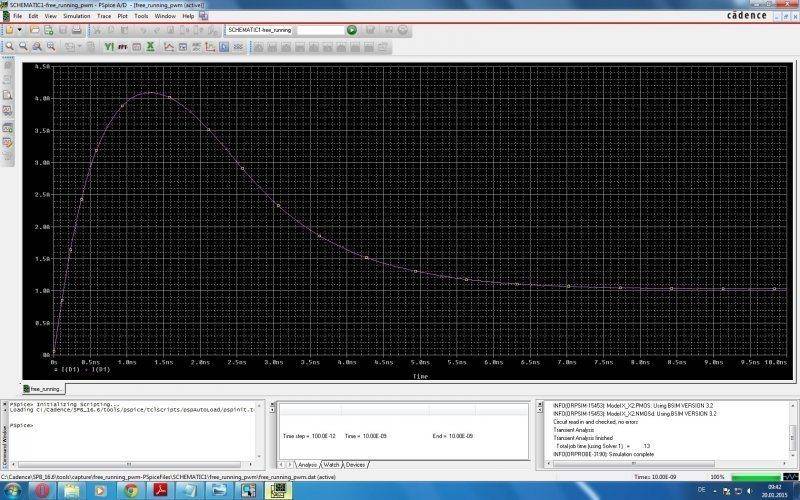The image size is (800, 500).
Task: Click the Zoom Out magnifier icon
Action: [x=22, y=46]
